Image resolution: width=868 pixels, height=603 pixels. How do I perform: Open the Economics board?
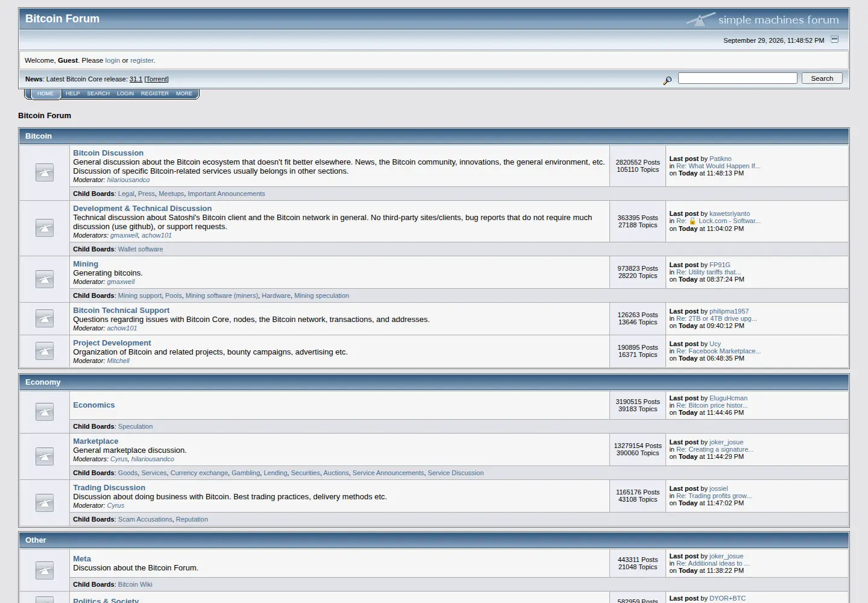point(94,405)
